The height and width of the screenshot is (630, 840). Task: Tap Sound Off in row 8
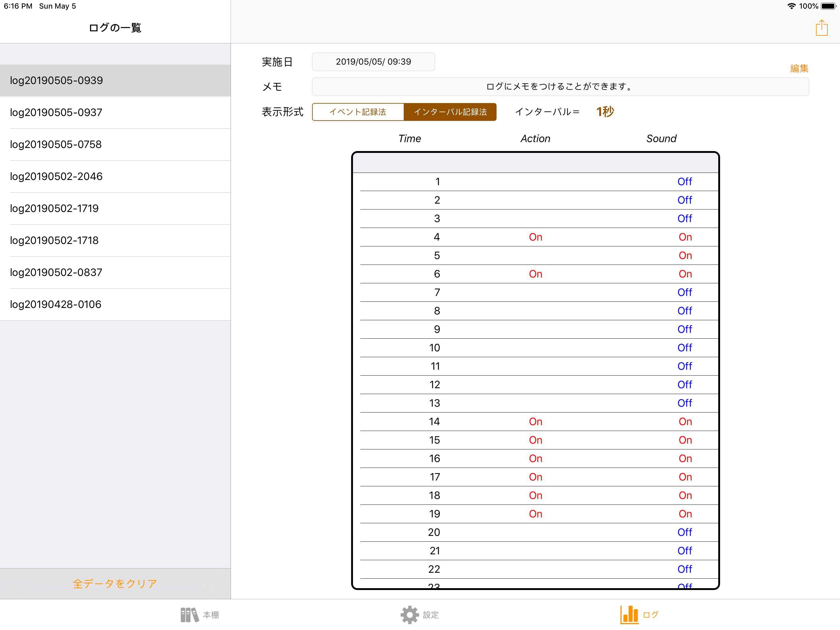[685, 311]
